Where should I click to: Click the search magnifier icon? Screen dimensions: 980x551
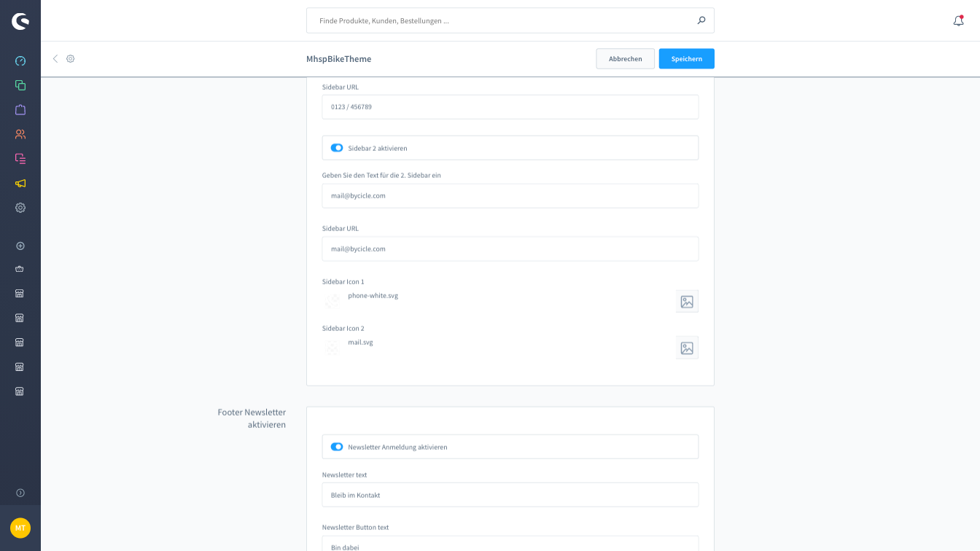(x=701, y=20)
